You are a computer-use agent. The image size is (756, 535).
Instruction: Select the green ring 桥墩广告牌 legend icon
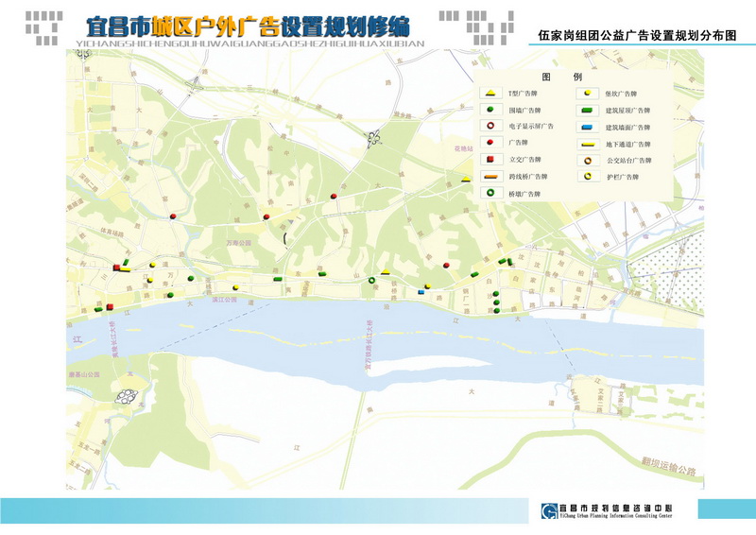click(x=491, y=193)
